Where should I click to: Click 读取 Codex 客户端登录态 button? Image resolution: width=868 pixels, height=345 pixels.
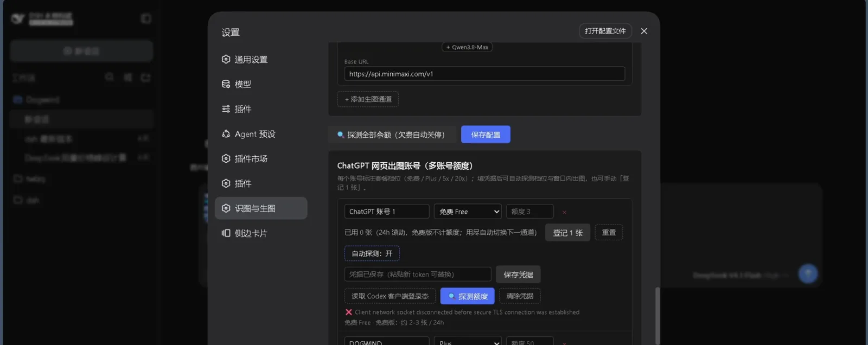pyautogui.click(x=390, y=296)
